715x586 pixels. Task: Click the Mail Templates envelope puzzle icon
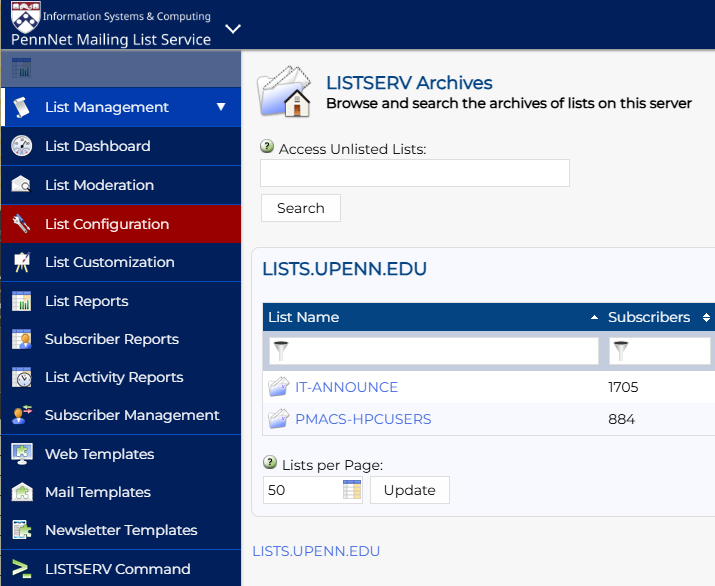21,492
